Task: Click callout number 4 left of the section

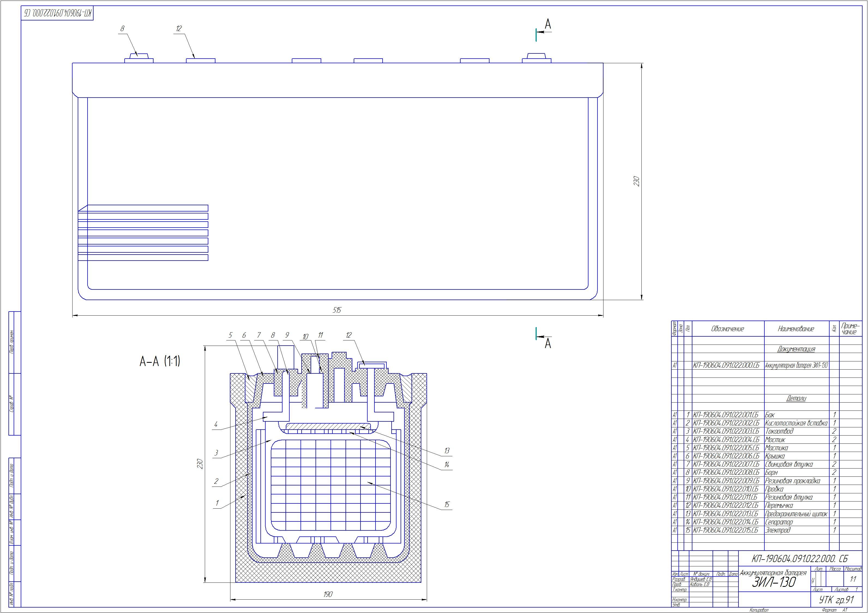Action: pos(216,424)
